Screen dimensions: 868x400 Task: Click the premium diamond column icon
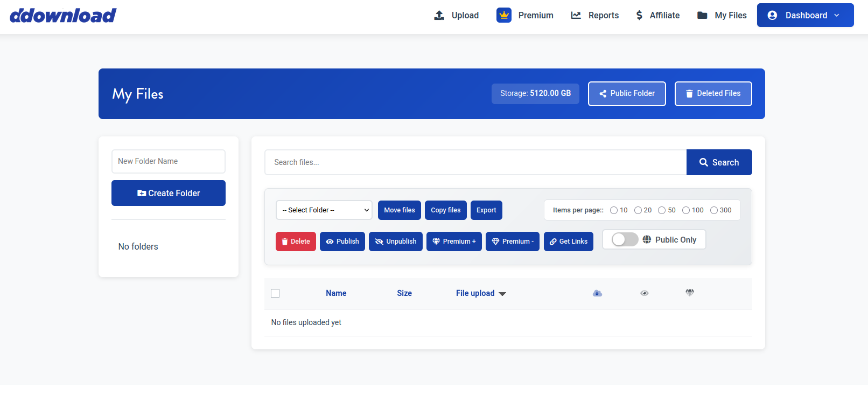(690, 293)
